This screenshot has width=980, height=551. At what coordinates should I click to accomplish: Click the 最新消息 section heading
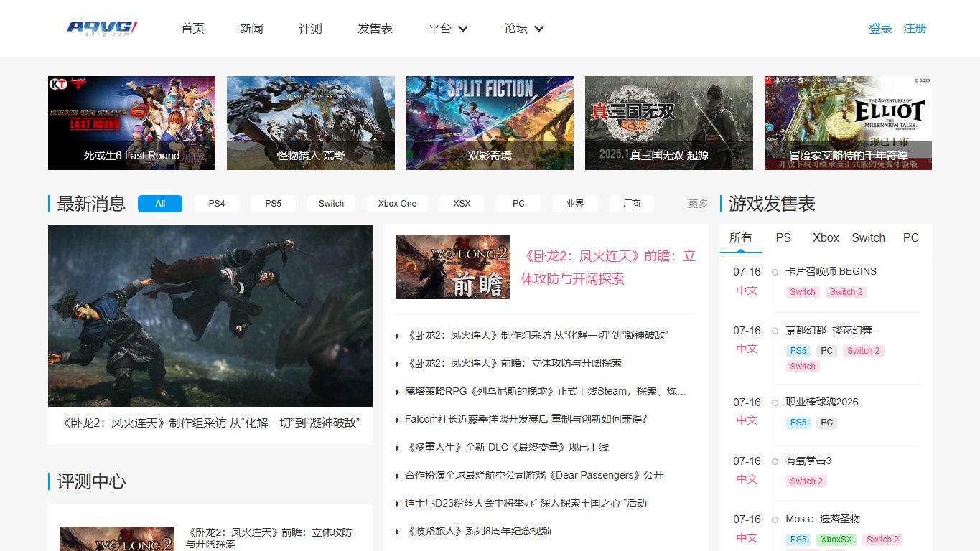(x=91, y=204)
